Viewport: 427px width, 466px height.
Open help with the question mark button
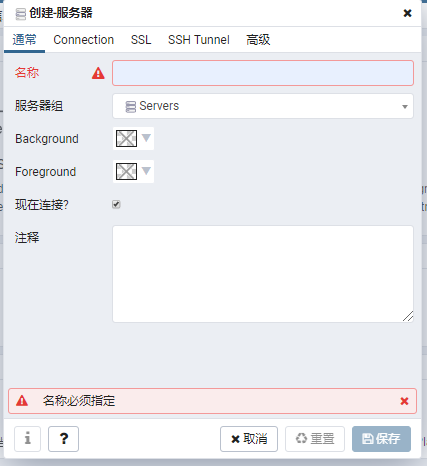(x=63, y=439)
